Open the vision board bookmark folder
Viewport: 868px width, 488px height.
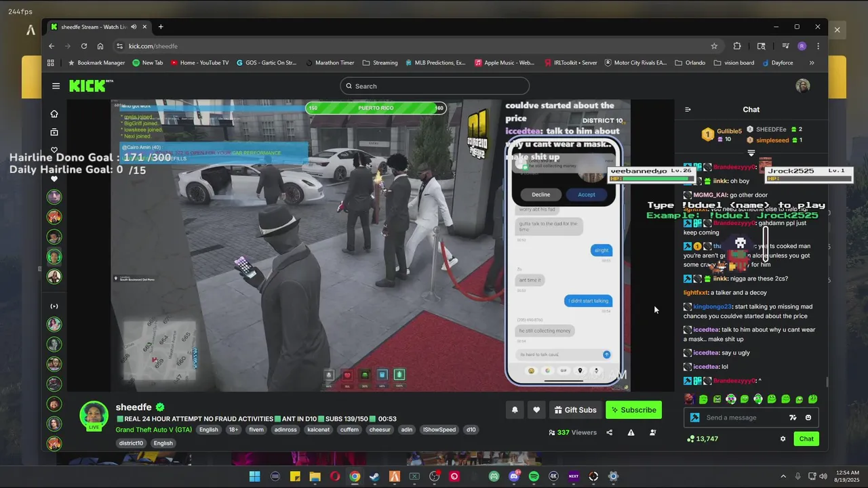tap(734, 63)
